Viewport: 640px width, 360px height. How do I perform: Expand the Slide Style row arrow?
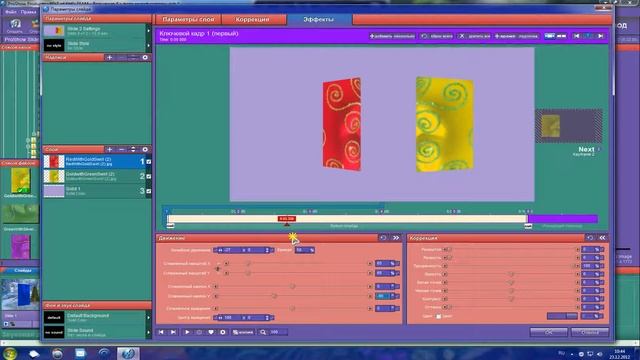point(149,45)
